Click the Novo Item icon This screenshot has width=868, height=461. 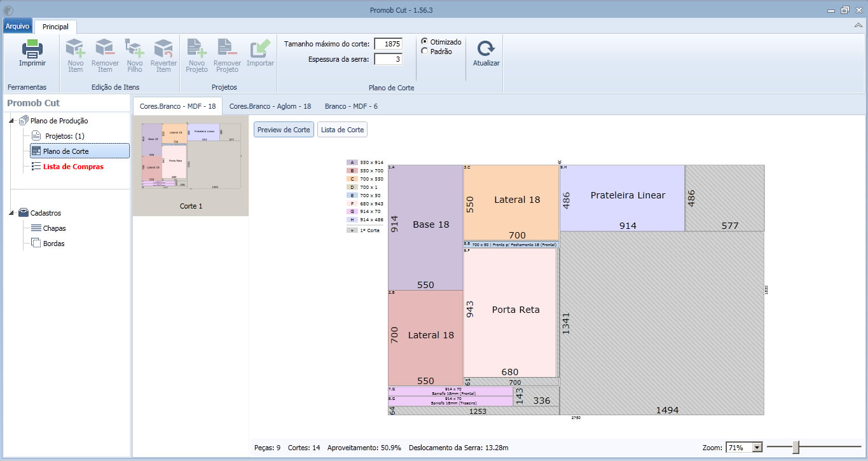coord(76,48)
